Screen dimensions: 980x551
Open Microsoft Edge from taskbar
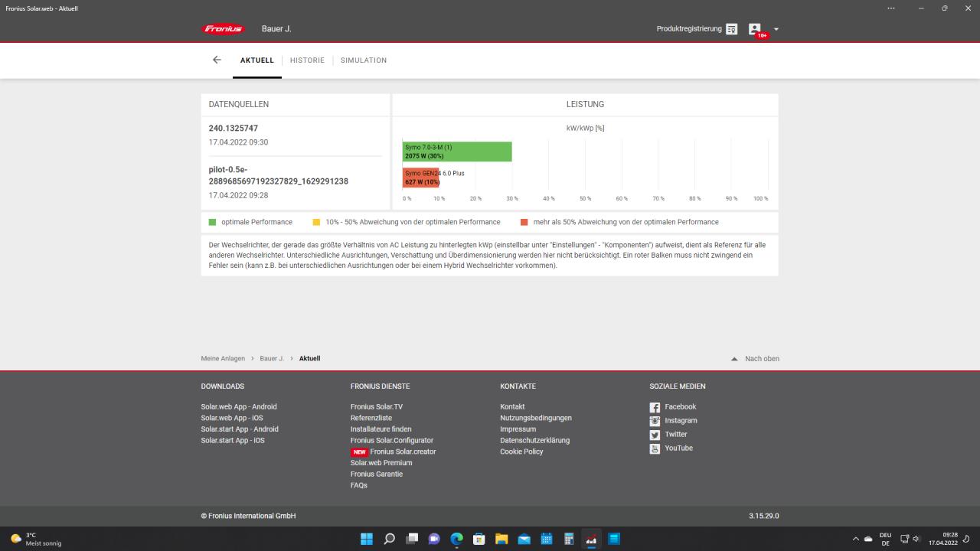click(457, 539)
